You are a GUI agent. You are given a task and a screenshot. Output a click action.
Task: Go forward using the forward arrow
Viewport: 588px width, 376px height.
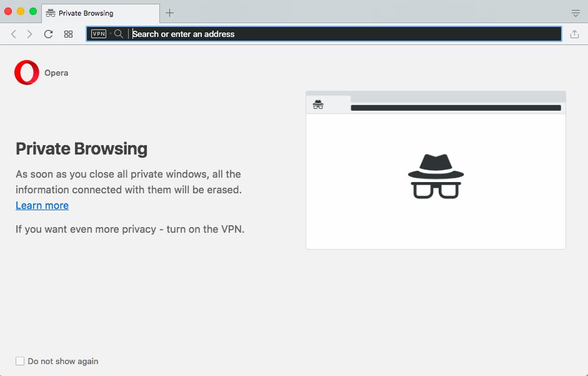pyautogui.click(x=29, y=34)
